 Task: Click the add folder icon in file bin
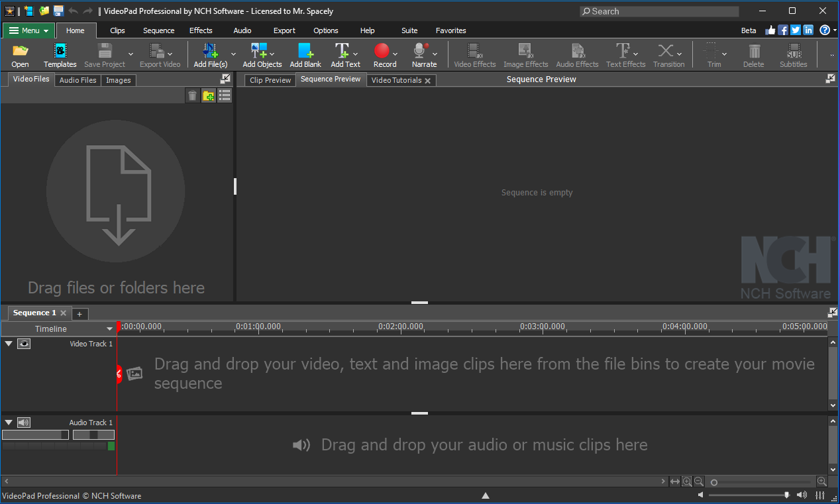coord(209,95)
